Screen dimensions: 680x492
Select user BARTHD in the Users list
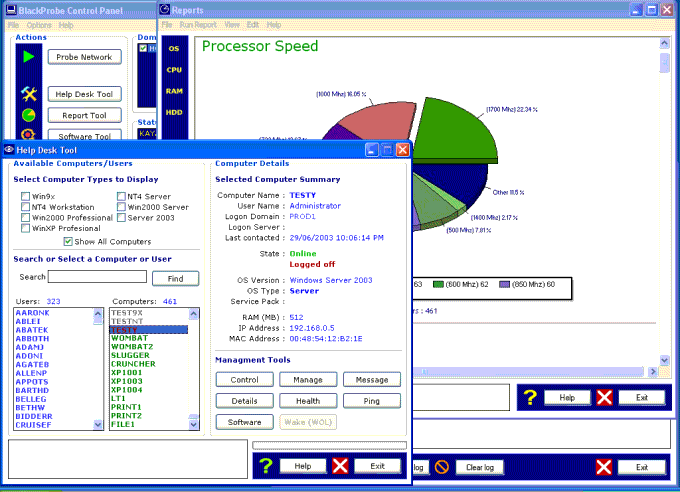[x=54, y=390]
